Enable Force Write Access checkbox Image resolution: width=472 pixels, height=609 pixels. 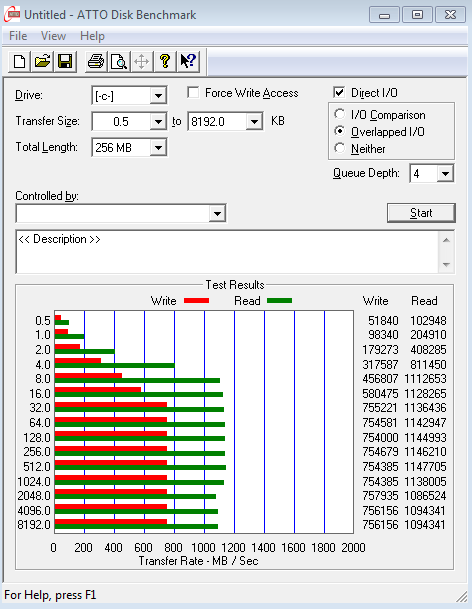193,93
